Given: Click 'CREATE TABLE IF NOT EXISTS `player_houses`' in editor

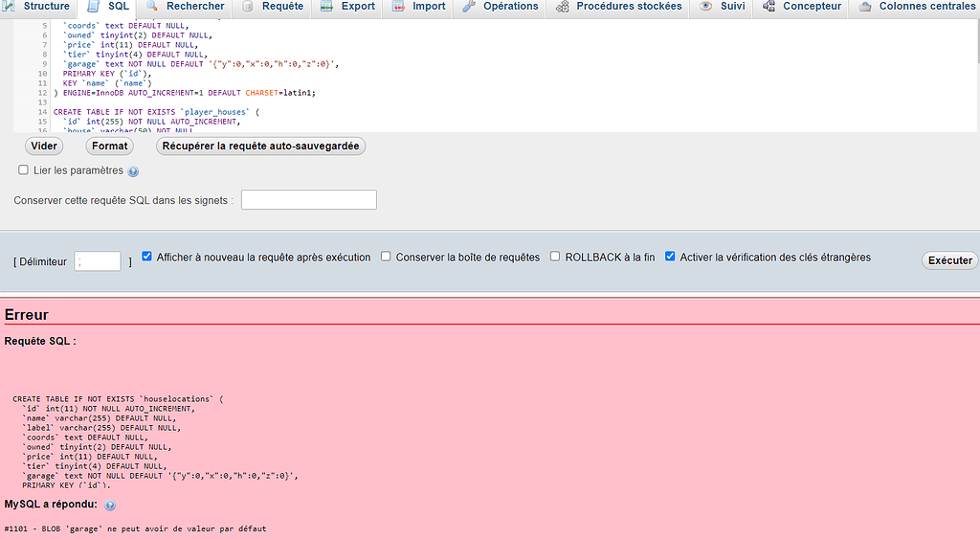Looking at the screenshot, I should click(x=156, y=112).
